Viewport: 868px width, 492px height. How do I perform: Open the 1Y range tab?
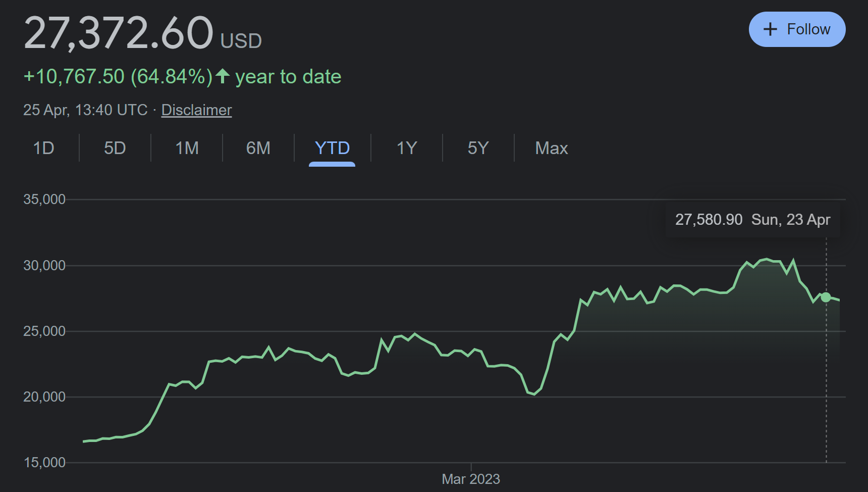point(407,148)
